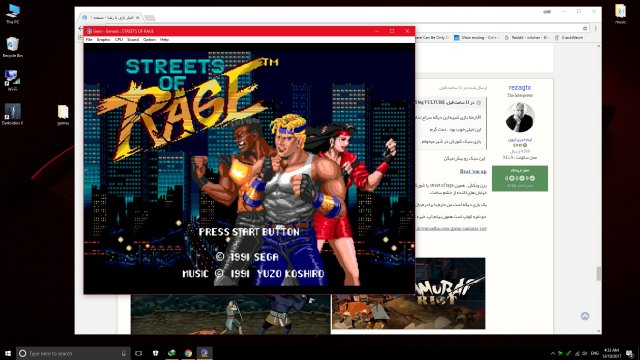The image size is (640, 360).
Task: Open the rezagtx profile link
Action: click(x=520, y=87)
